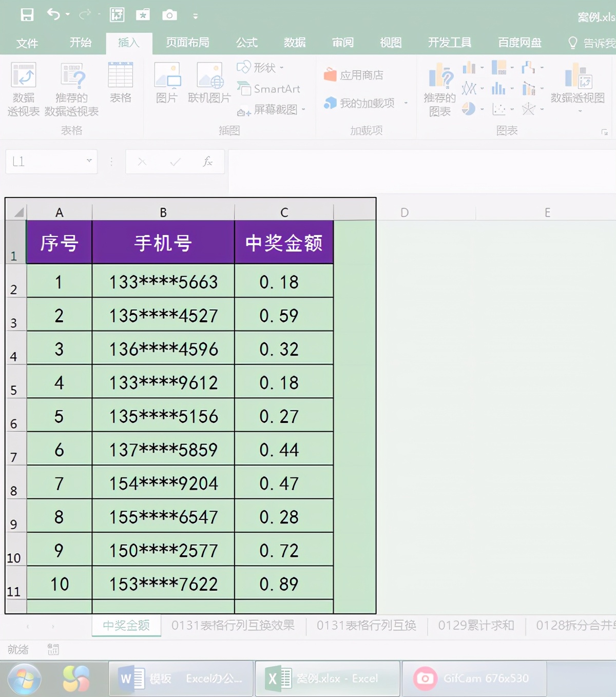Open the Name Box dropdown arrow
This screenshot has height=697, width=616.
click(x=90, y=162)
